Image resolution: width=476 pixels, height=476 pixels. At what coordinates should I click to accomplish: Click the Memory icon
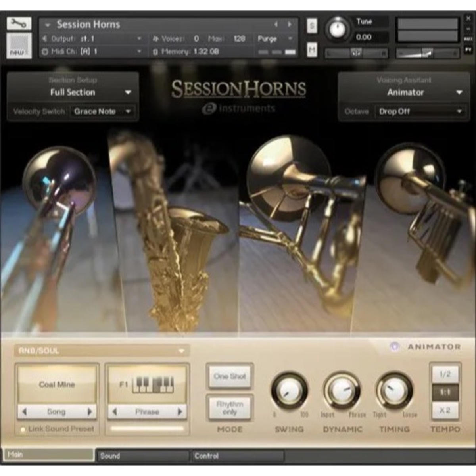tap(155, 52)
